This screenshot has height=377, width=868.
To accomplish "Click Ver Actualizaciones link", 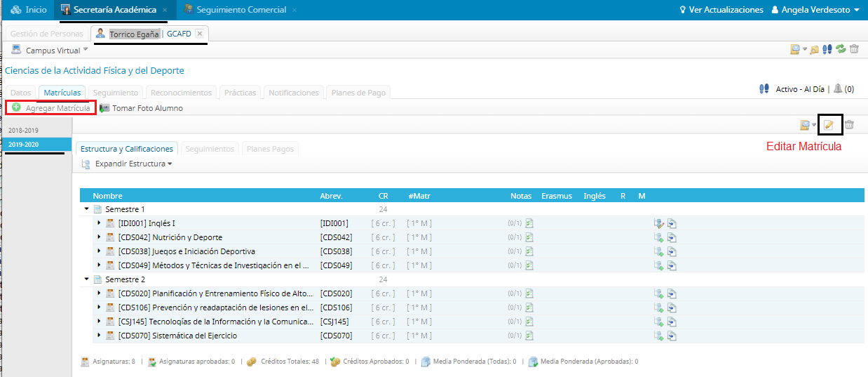I will click(x=721, y=10).
